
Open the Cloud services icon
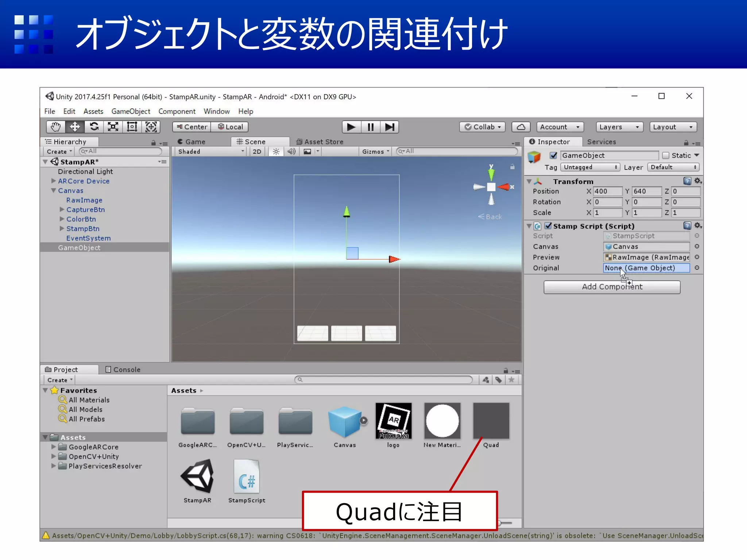point(521,127)
